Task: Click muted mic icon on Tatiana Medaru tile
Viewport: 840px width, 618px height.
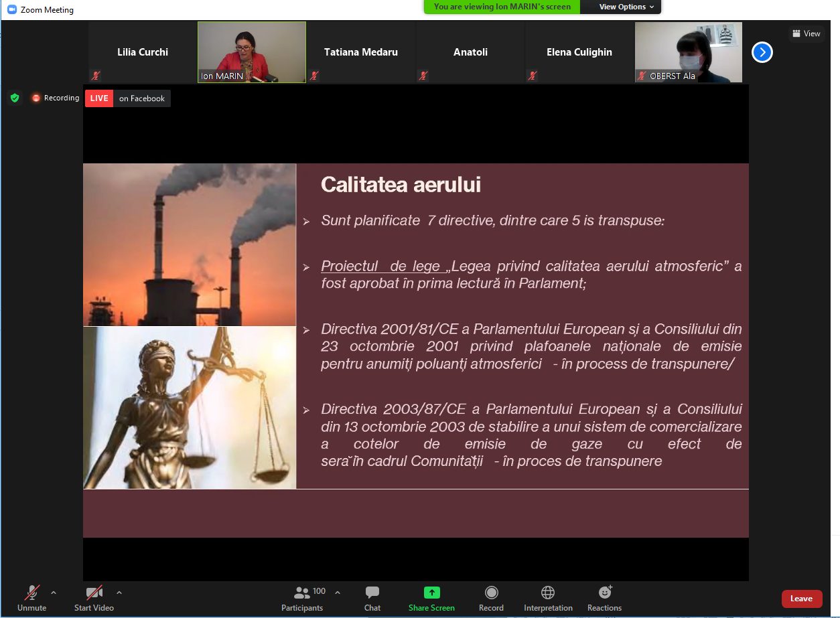Action: [314, 76]
